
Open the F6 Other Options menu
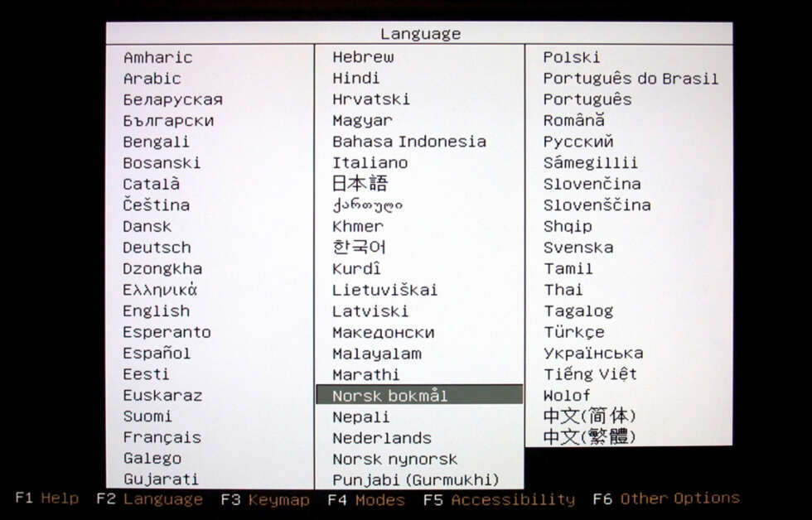click(x=666, y=498)
